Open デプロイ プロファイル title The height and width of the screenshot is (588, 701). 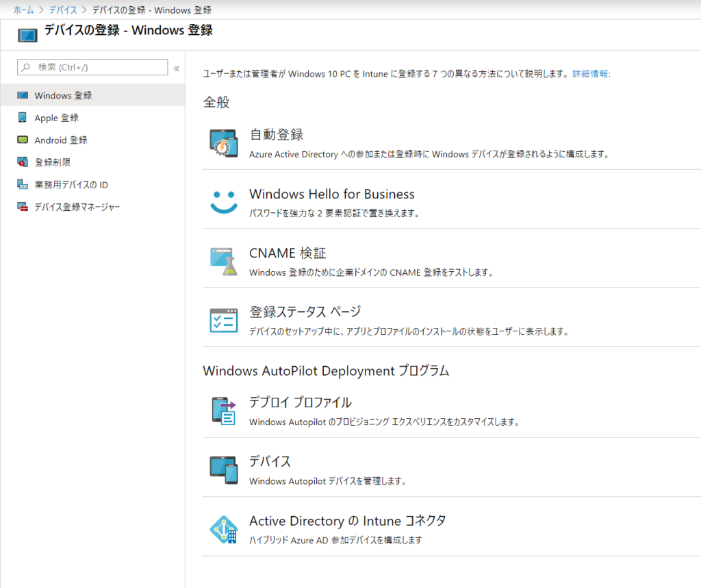click(x=301, y=402)
